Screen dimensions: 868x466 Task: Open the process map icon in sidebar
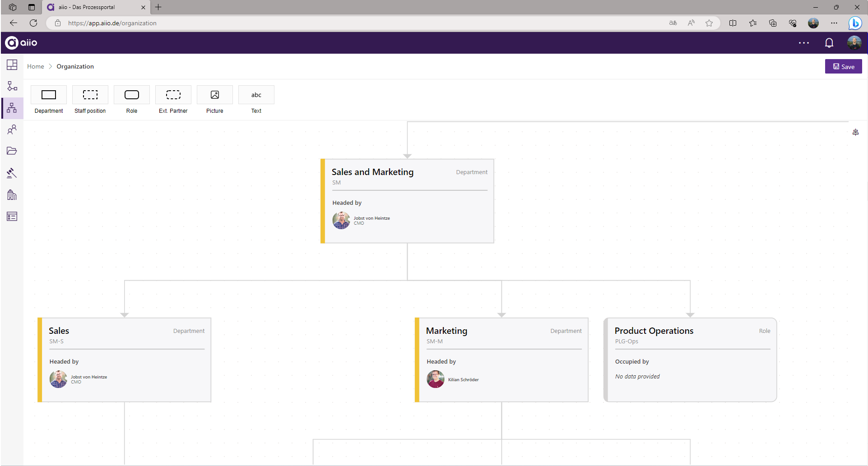12,86
